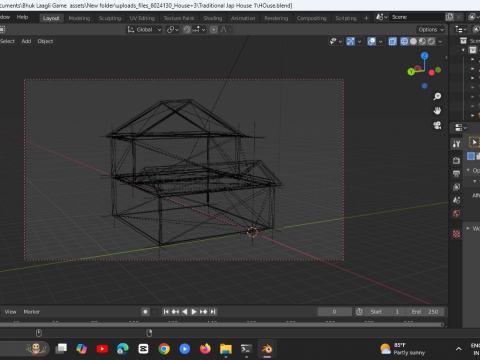
Task: Switch to the Modeling workspace tab
Action: [x=79, y=18]
